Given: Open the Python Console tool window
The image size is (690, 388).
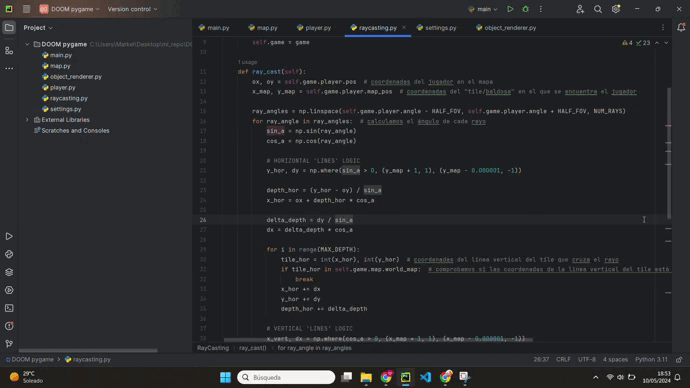Looking at the screenshot, I should (9, 254).
